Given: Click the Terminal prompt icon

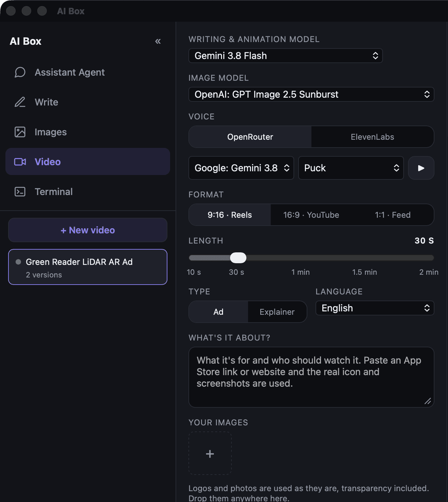Looking at the screenshot, I should coord(20,192).
